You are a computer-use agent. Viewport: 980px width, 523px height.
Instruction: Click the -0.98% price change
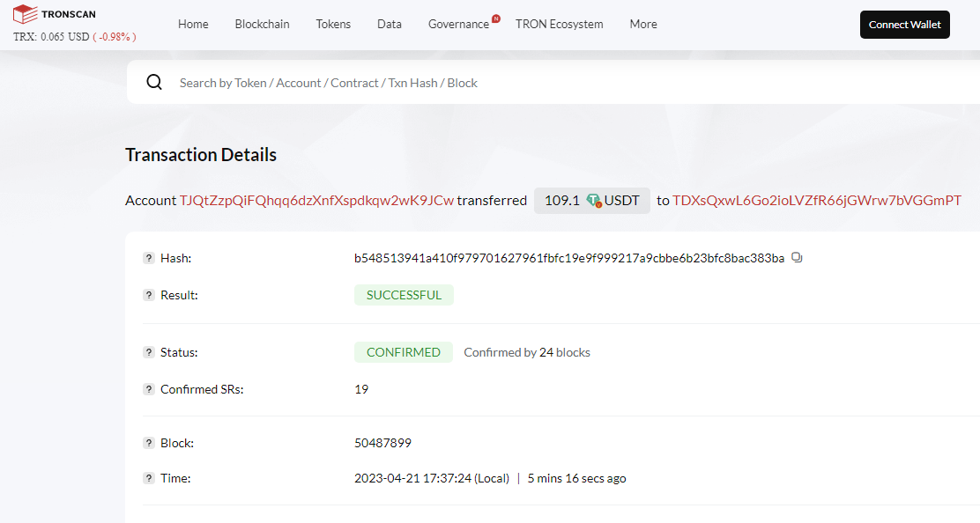pos(115,37)
